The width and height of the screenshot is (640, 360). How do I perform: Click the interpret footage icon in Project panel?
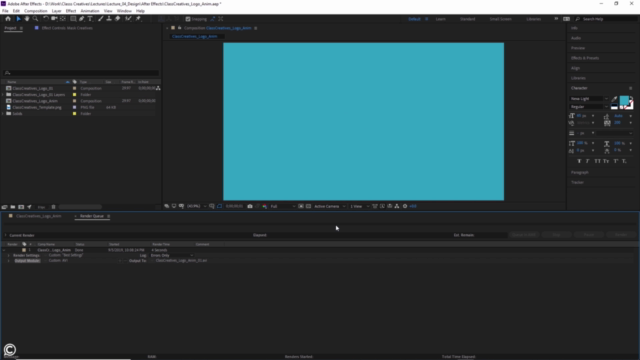4,207
